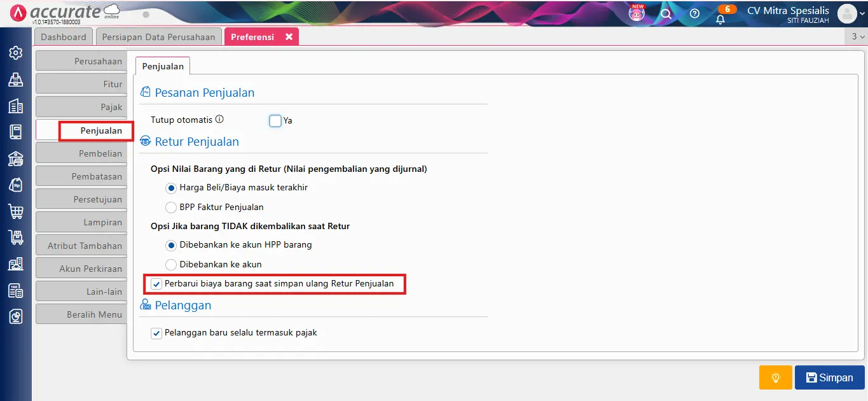The height and width of the screenshot is (401, 868).
Task: Enable the Tutup otomatis Ya checkbox
Action: coord(275,120)
